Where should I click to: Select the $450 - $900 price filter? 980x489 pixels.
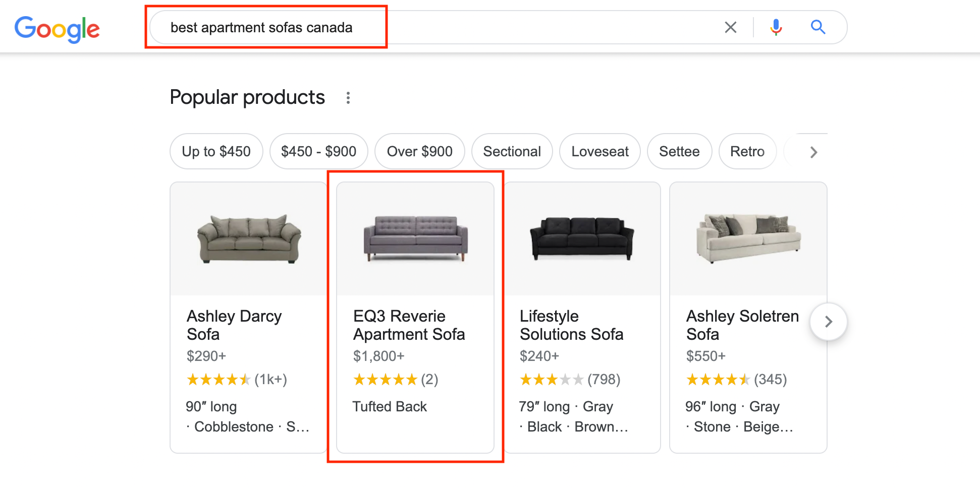pos(318,151)
